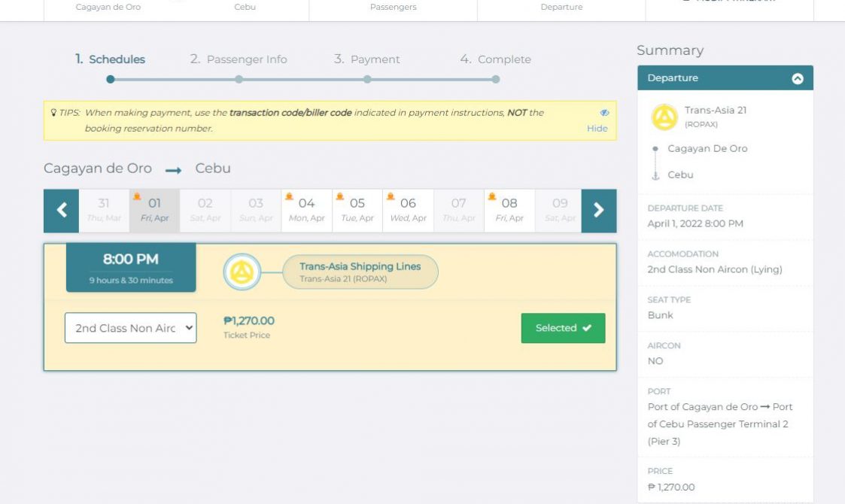Open the 2nd Class Non Aircon dropdown

(130, 328)
